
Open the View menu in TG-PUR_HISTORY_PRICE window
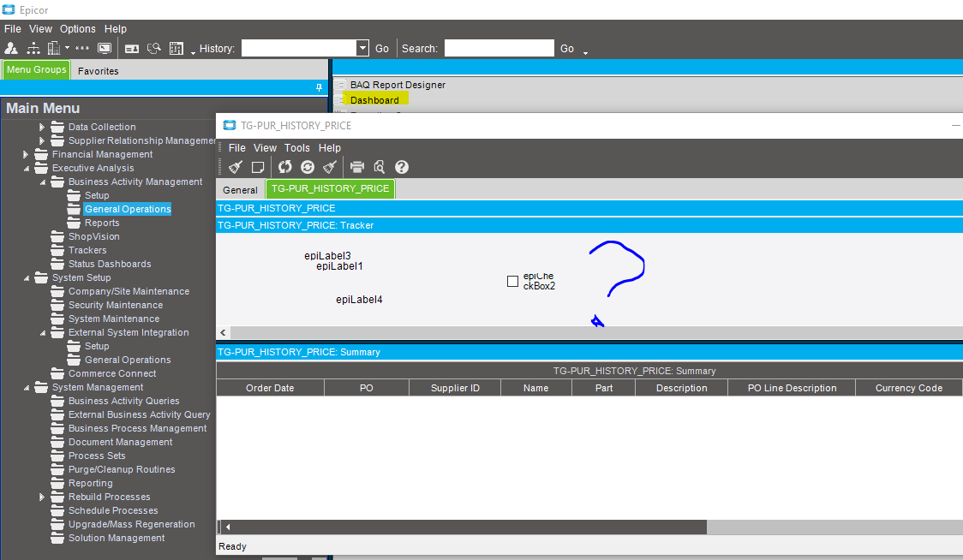265,148
